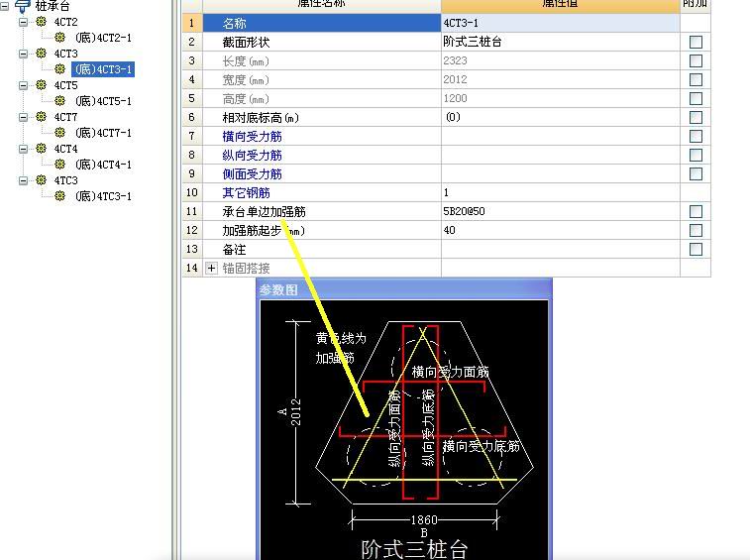Click 截面形状 value 阶式三桩台
750x560 pixels.
click(x=560, y=42)
